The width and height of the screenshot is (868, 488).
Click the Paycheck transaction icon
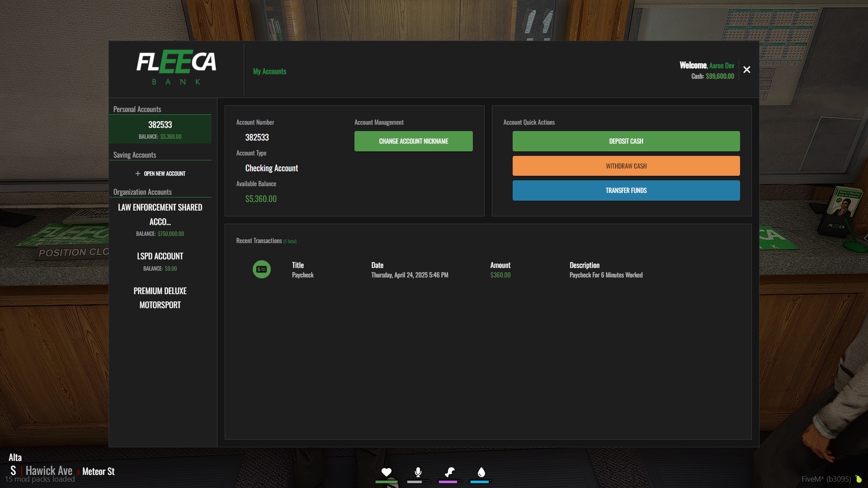(262, 269)
